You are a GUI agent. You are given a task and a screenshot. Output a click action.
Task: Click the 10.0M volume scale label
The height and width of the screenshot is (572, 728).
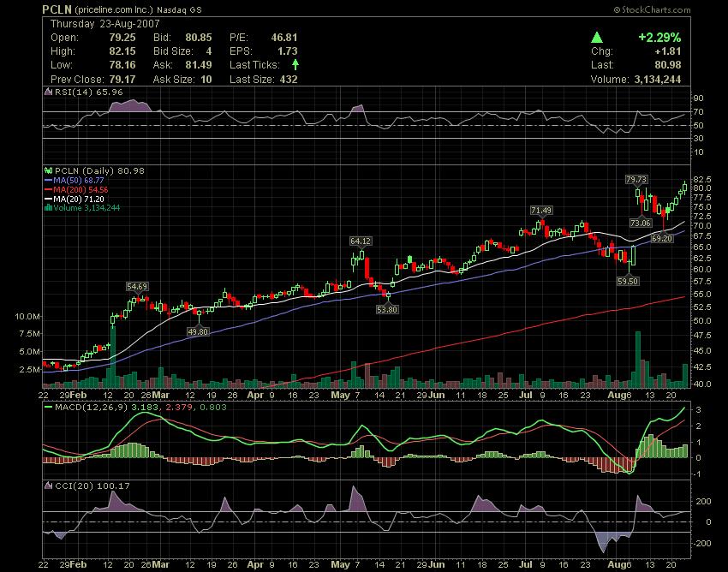(x=27, y=316)
